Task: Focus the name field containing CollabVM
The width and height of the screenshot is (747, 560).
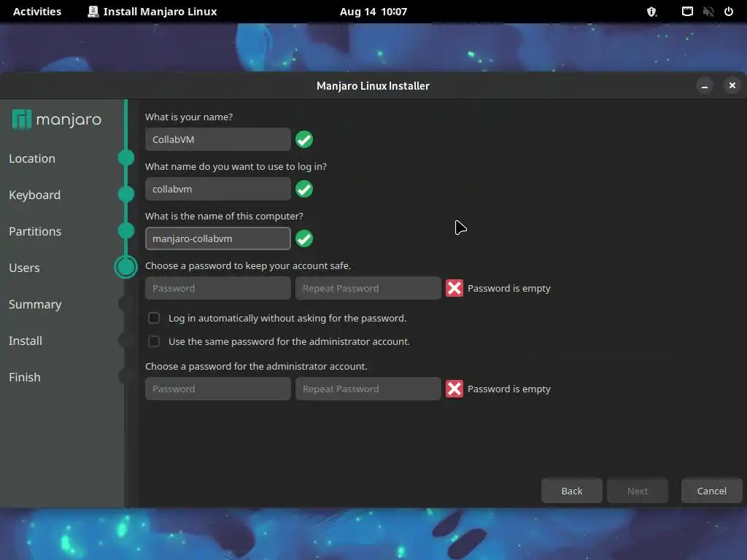Action: (217, 139)
